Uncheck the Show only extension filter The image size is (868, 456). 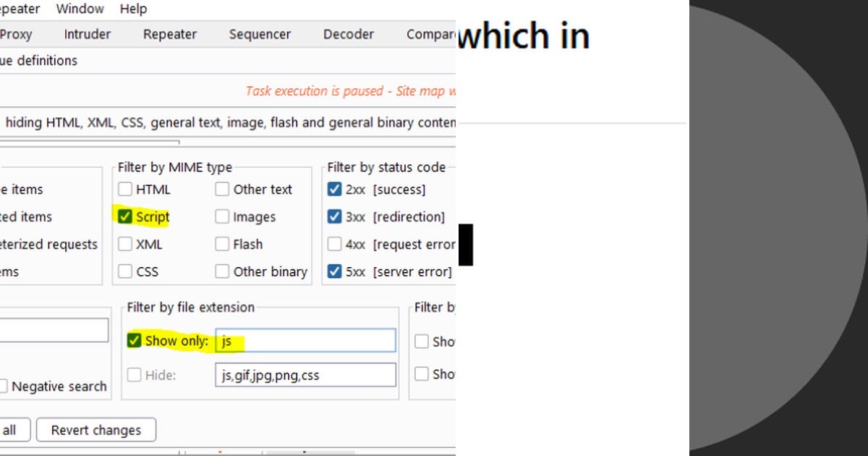point(134,340)
